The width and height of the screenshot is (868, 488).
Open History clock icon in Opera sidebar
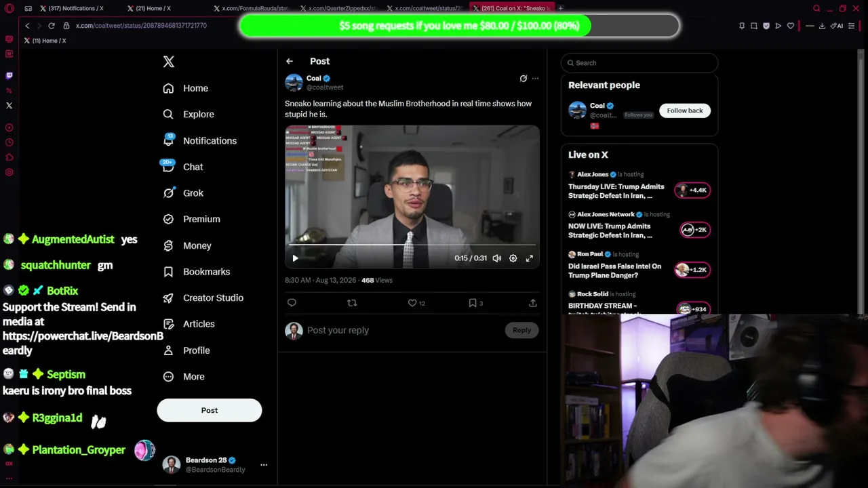point(9,142)
